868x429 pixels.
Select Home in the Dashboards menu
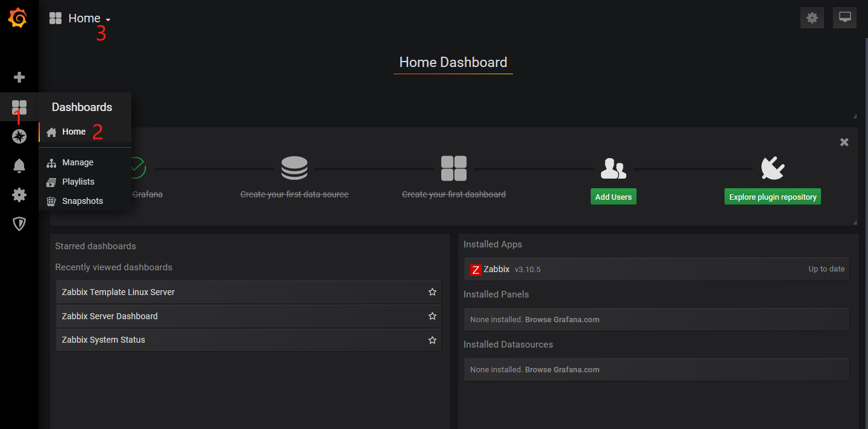[74, 132]
